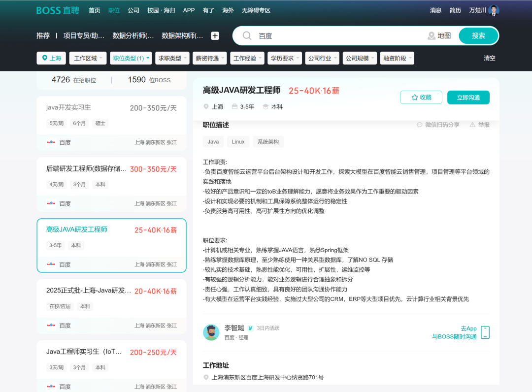Open the user avatar for 万楚川
The height and width of the screenshot is (392, 532).
pyautogui.click(x=494, y=10)
